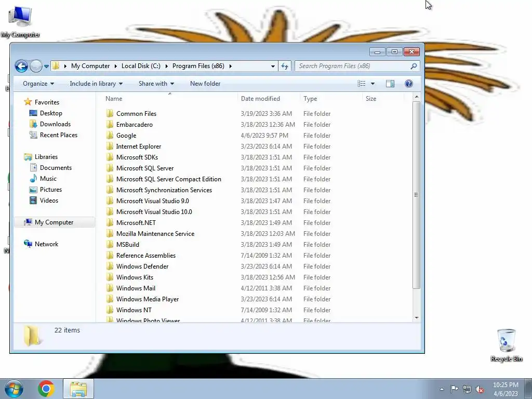Image resolution: width=532 pixels, height=399 pixels.
Task: Expand the arrow after My Computer in path
Action: [116, 66]
